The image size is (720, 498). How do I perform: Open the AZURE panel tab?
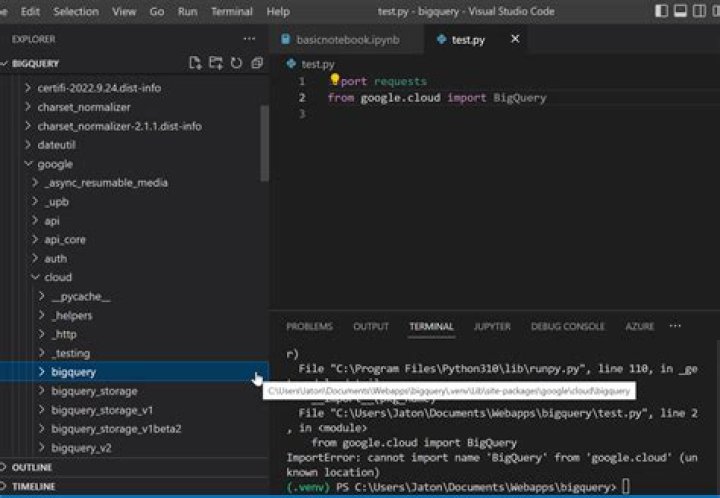pyautogui.click(x=640, y=326)
